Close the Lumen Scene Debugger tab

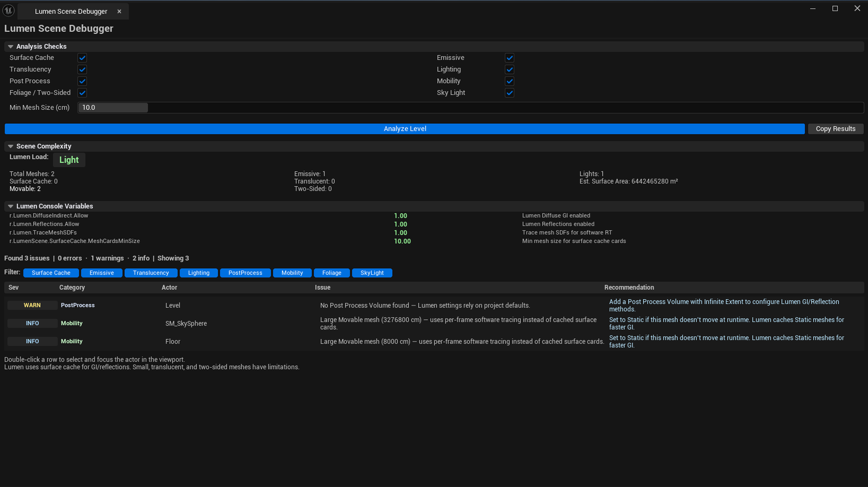(x=119, y=11)
